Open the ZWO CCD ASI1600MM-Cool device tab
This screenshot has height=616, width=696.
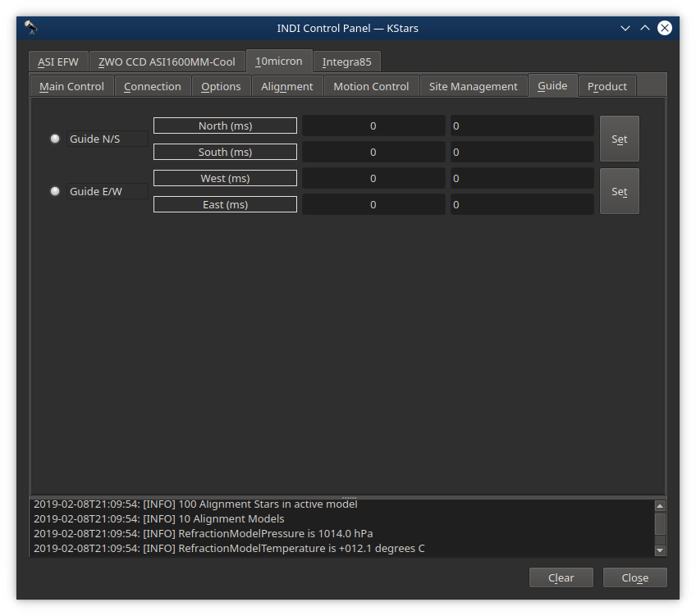coord(167,62)
